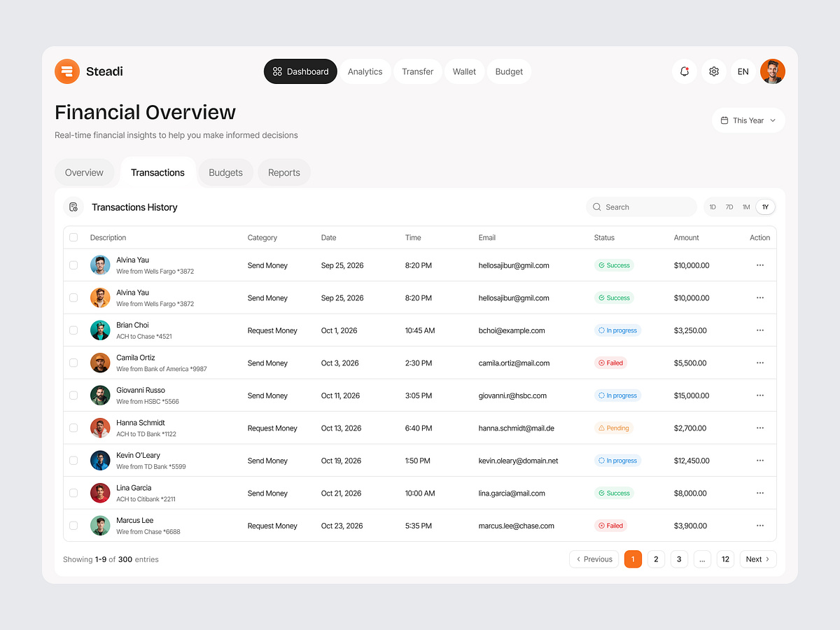Select the 1Y time range
840x630 pixels.
pyautogui.click(x=765, y=207)
